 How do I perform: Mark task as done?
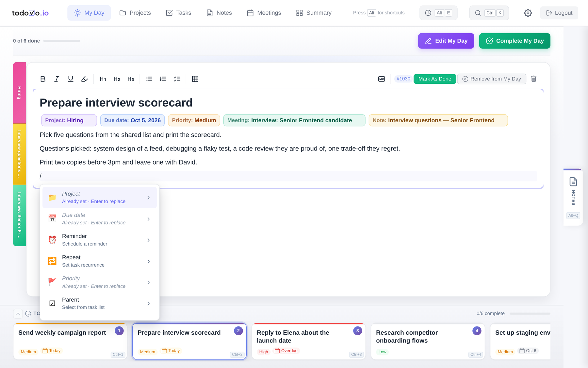click(435, 79)
